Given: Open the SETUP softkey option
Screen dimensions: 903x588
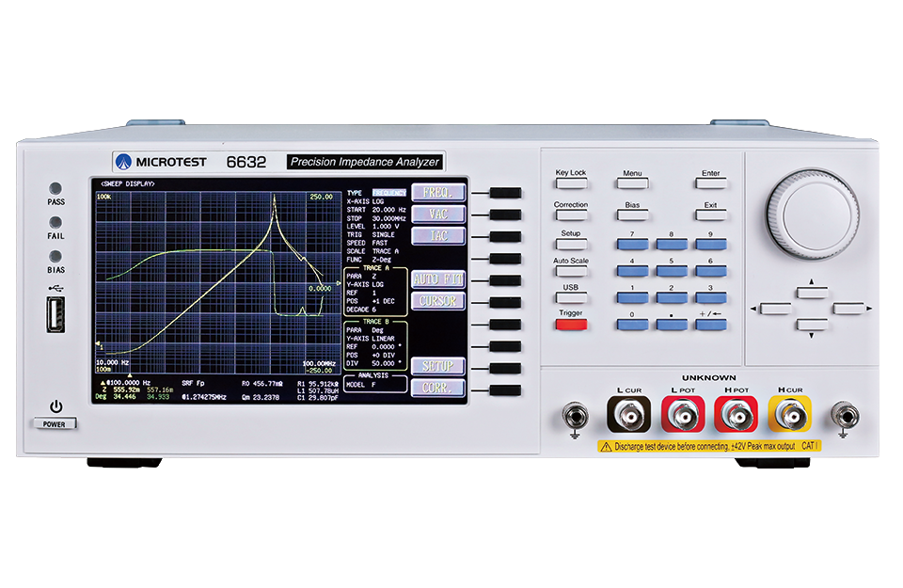Looking at the screenshot, I should coord(438,366).
